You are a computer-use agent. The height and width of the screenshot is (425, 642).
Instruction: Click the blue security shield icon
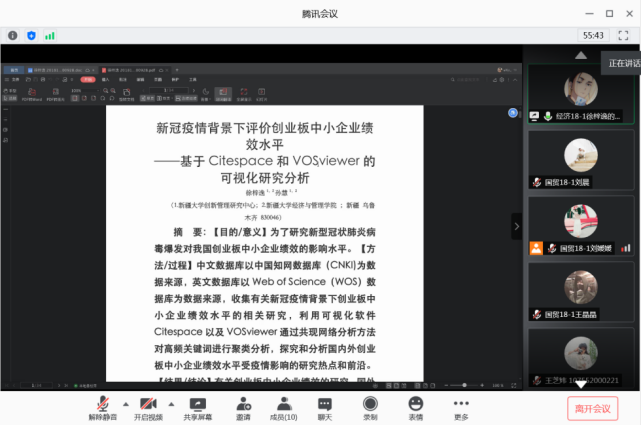coord(32,36)
